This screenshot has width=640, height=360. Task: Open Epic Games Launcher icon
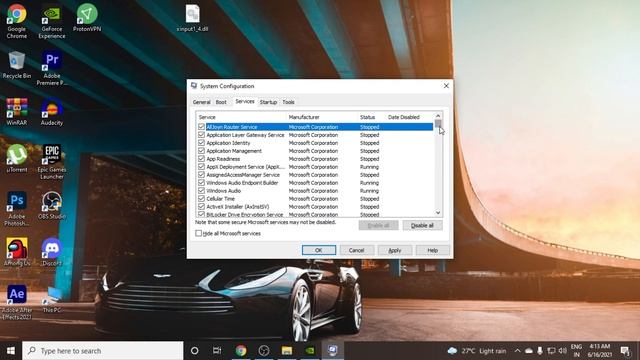[52, 162]
